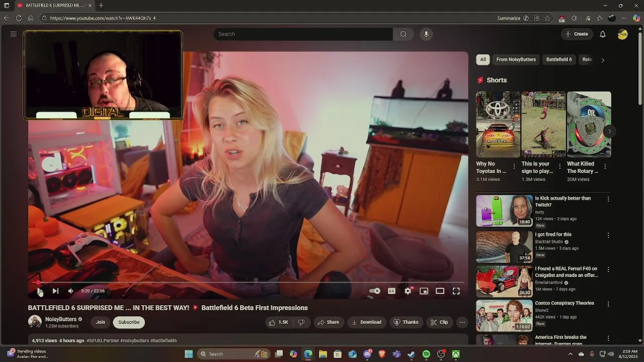Like the video (1.5K)
This screenshot has height=362, width=644.
point(279,322)
